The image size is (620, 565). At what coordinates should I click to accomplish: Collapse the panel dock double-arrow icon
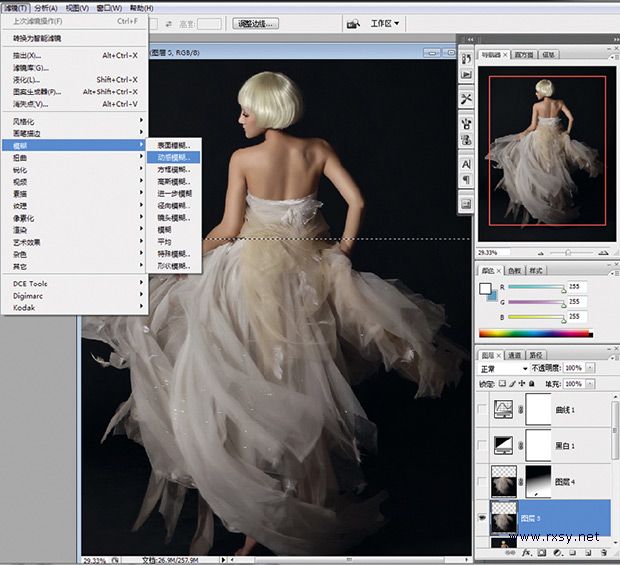pyautogui.click(x=470, y=40)
